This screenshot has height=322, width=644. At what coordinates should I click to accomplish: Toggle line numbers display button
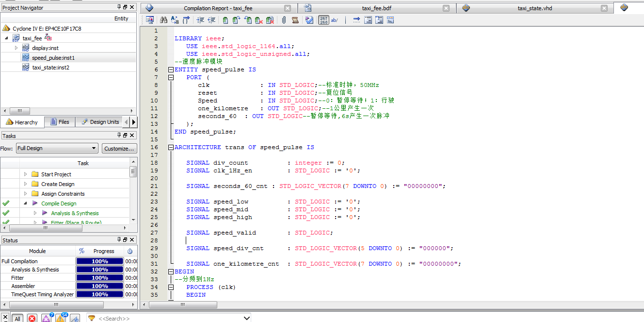323,20
